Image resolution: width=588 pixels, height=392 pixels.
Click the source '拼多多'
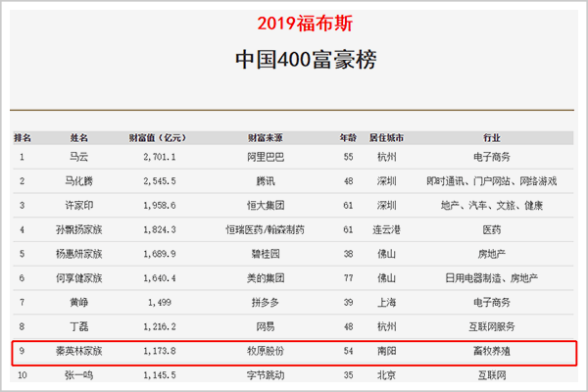[266, 302]
